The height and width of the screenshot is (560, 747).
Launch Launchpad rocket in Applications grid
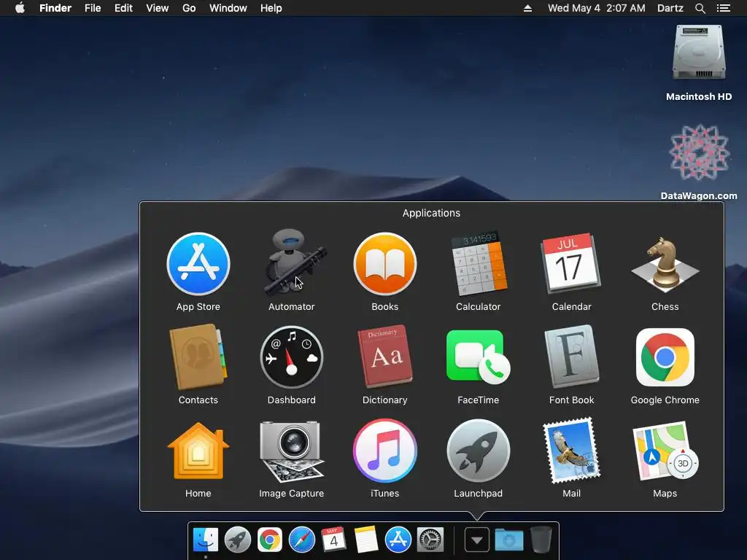tap(479, 451)
